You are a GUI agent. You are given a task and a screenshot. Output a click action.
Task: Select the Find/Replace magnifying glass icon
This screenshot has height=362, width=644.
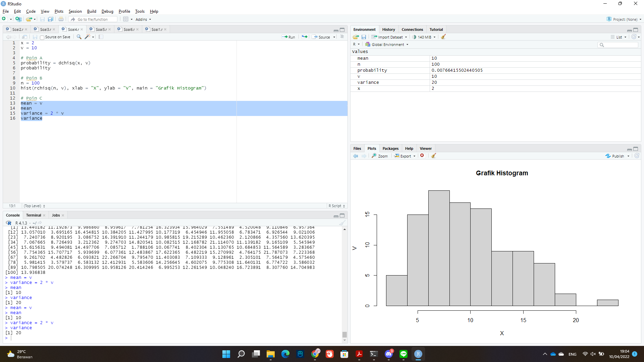point(79,37)
